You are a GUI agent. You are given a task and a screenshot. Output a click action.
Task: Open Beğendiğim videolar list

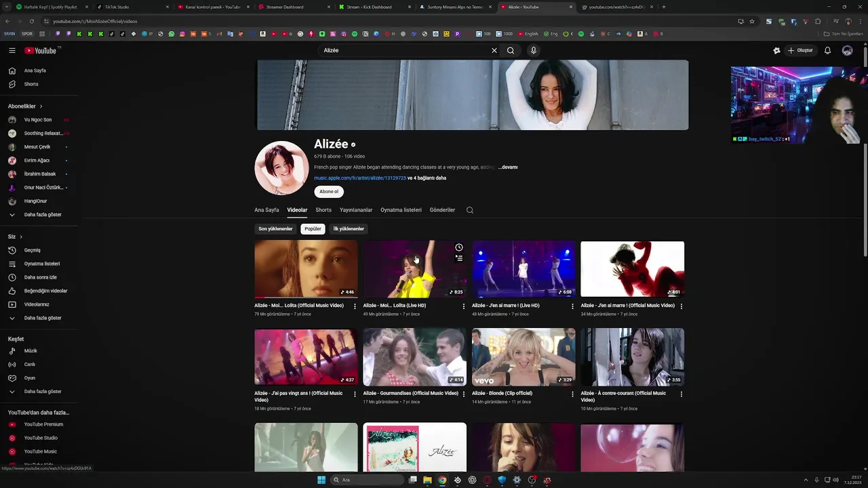click(x=45, y=291)
